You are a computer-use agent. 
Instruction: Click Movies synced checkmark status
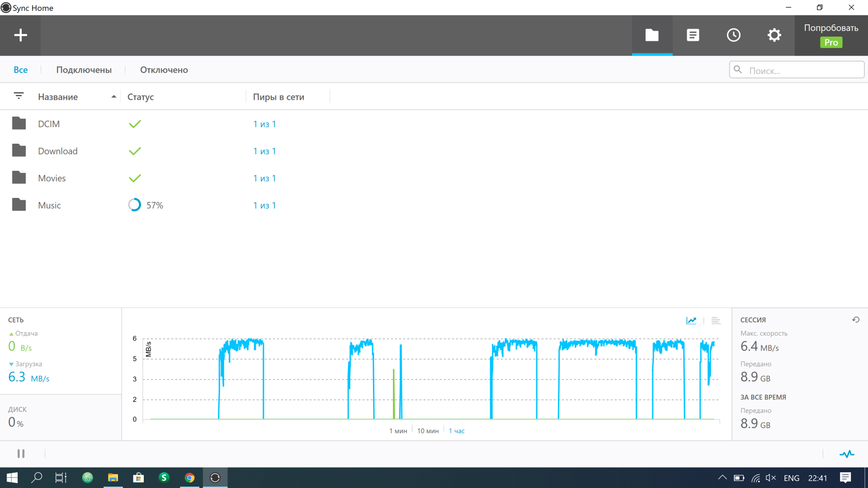pyautogui.click(x=135, y=178)
